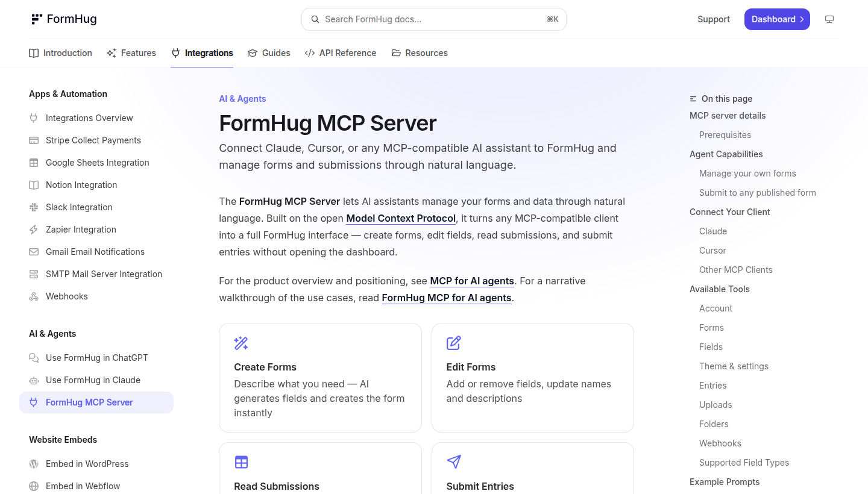
Task: Open the Introduction tab
Action: click(x=60, y=53)
